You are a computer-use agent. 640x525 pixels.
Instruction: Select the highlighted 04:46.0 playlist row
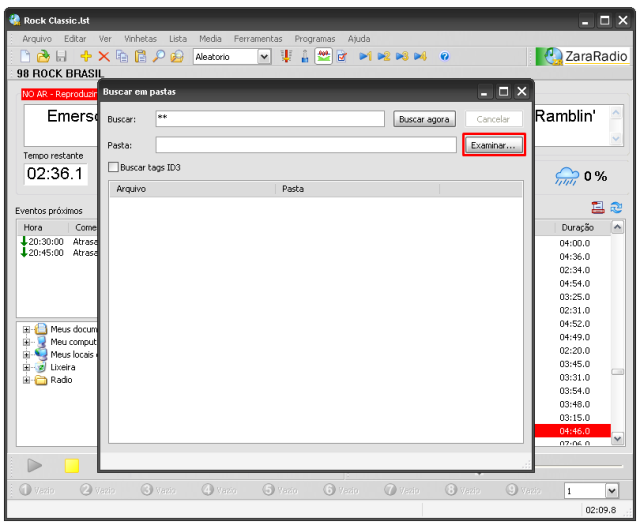coord(573,431)
